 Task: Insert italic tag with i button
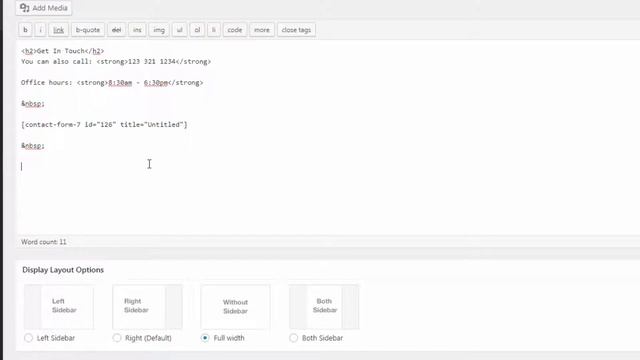tap(40, 30)
